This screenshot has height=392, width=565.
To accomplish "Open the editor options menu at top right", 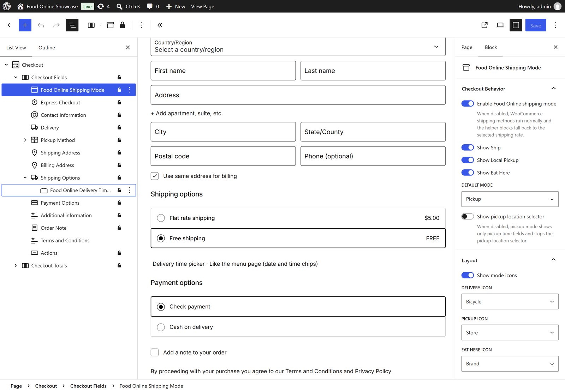I will (x=555, y=25).
